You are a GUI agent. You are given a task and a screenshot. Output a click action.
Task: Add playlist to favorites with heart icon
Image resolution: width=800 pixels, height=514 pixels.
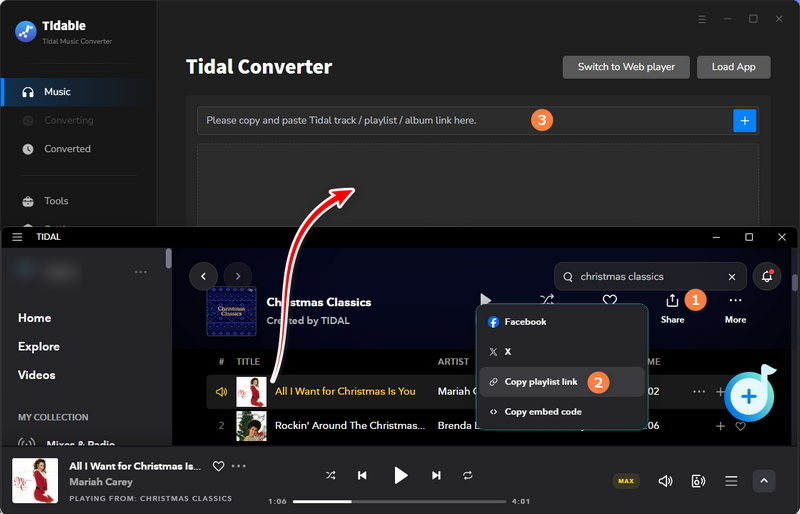[x=610, y=300]
